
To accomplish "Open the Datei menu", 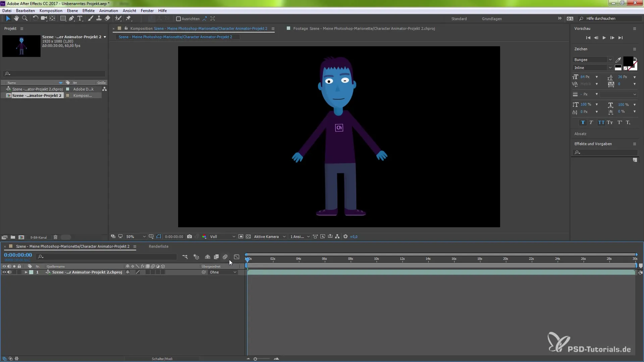I will pos(7,11).
